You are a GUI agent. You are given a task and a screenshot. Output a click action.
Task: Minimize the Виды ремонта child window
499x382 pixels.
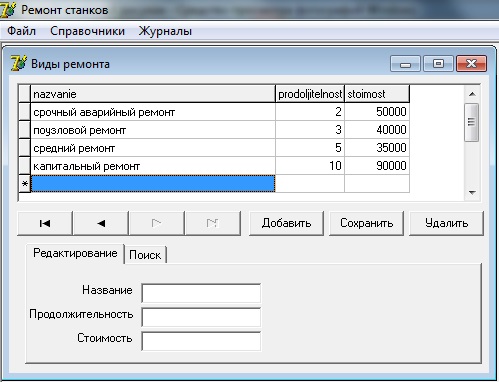[405, 64]
